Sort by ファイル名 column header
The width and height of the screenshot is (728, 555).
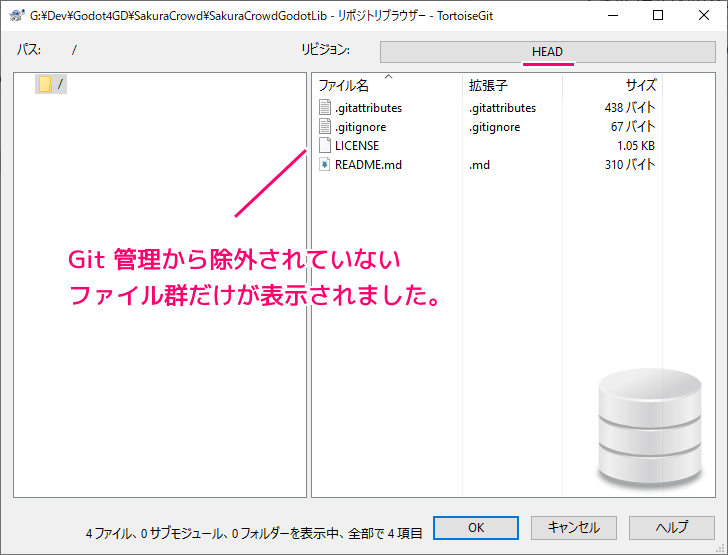pos(343,86)
